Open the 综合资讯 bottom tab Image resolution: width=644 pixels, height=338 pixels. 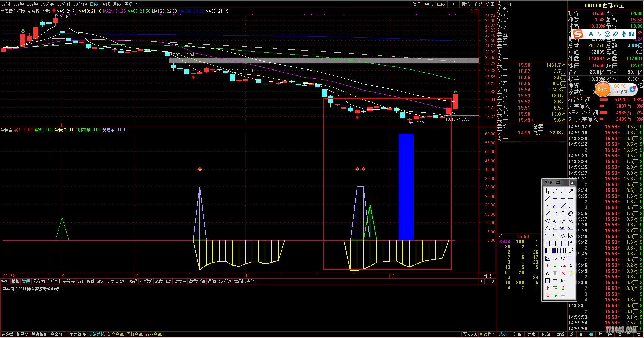[115, 334]
